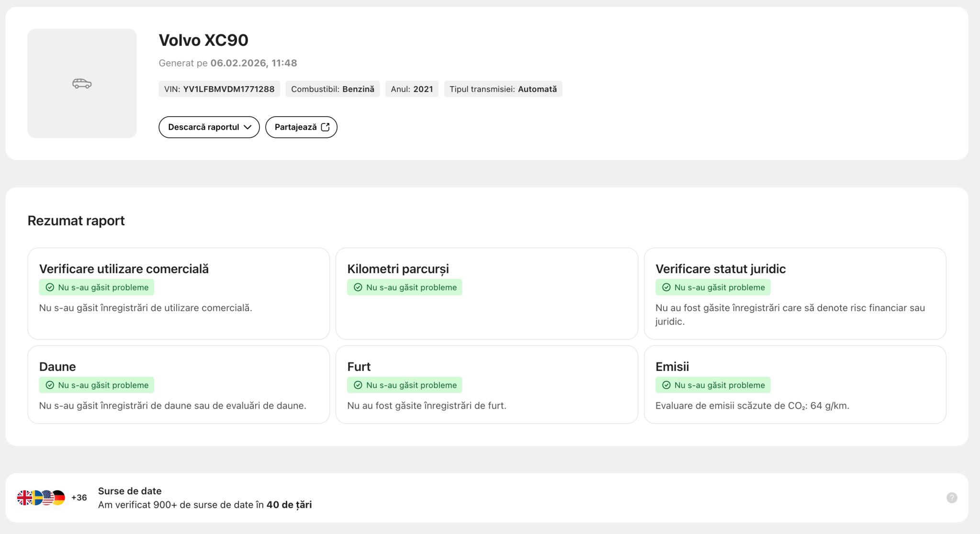Open the Descarcă raportul dropdown
Image resolution: width=980 pixels, height=534 pixels.
[209, 127]
